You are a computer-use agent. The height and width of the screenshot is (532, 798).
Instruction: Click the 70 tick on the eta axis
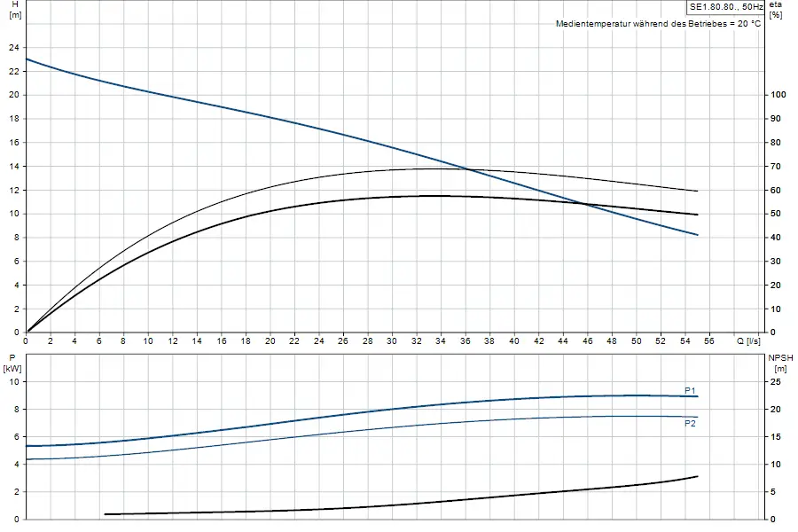click(x=776, y=167)
